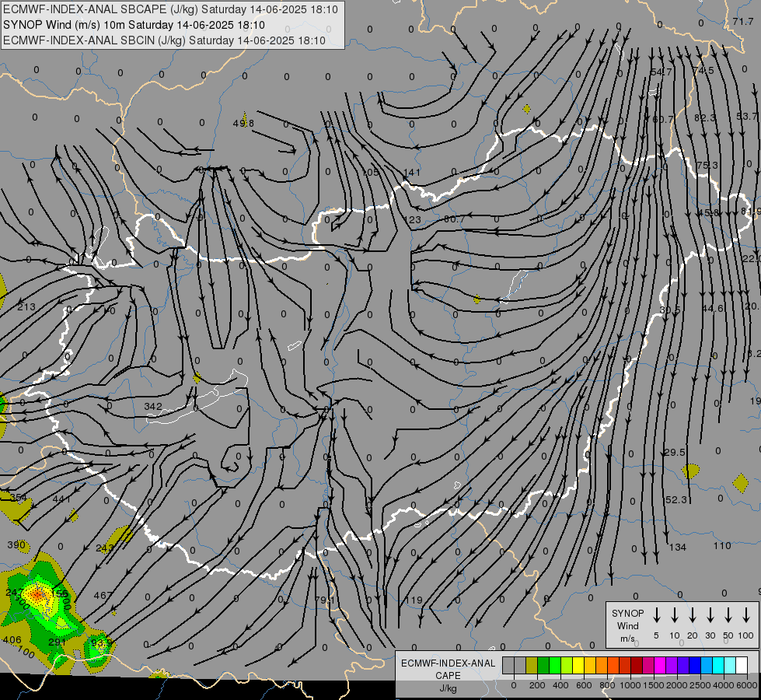Screen dimensions: 761x700
Task: Pick the dark red 1000–1500 legend swatch
Action: [637, 665]
